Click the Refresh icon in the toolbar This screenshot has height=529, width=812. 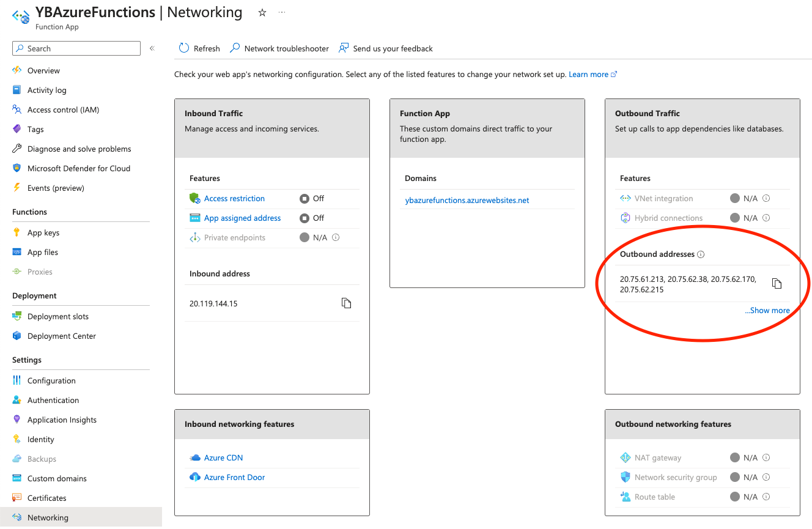coord(185,48)
